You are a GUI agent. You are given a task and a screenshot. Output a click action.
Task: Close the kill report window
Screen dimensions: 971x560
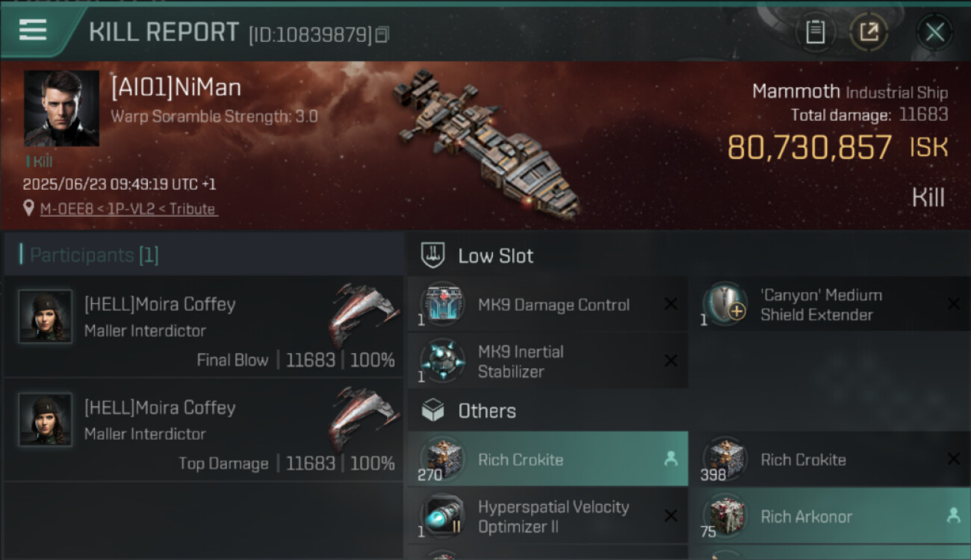934,32
